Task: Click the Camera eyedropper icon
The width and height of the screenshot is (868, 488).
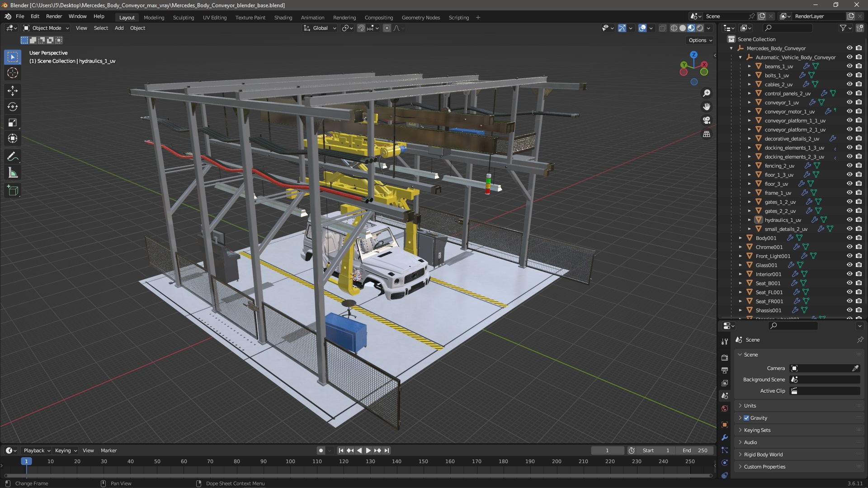Action: pos(855,368)
